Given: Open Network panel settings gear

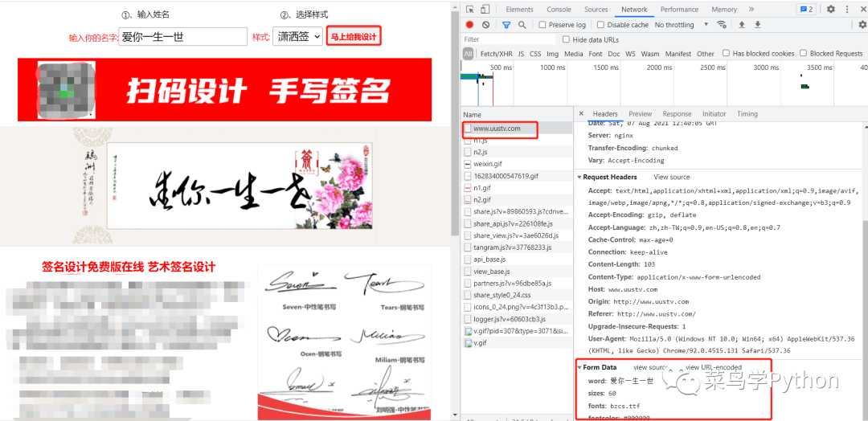Looking at the screenshot, I should [x=862, y=25].
